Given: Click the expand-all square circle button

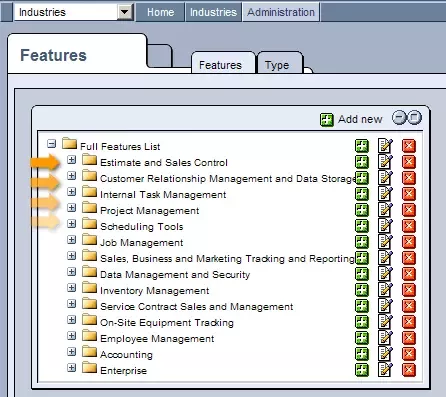Looking at the screenshot, I should tap(414, 117).
